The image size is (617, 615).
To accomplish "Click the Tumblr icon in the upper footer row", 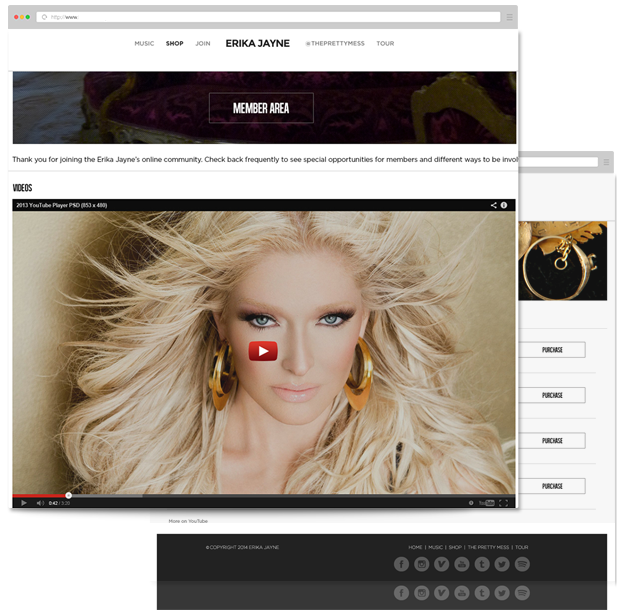I will tap(482, 564).
